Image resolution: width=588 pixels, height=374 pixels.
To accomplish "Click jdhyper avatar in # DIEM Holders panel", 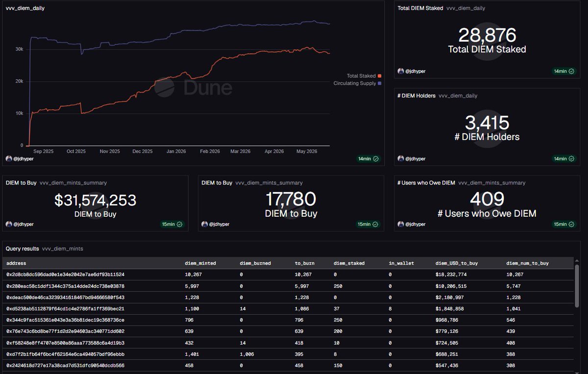I will pyautogui.click(x=400, y=159).
